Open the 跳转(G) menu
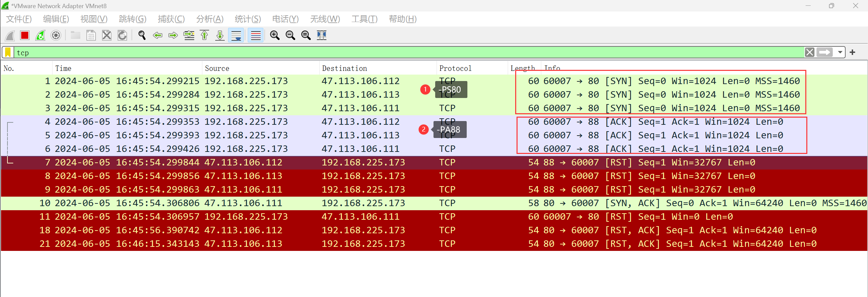 tap(133, 19)
